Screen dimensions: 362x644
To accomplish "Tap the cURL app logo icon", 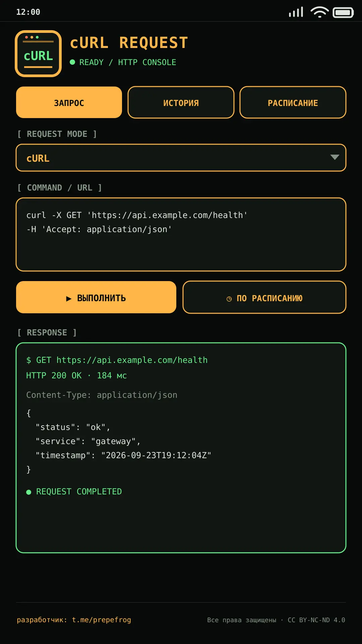I will 38,54.
